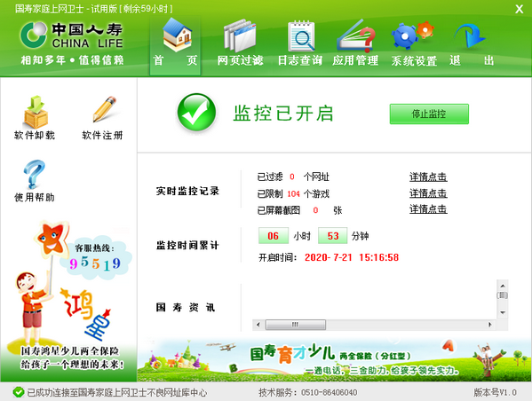Open 应用管理 application management section
The height and width of the screenshot is (401, 532).
[x=355, y=43]
